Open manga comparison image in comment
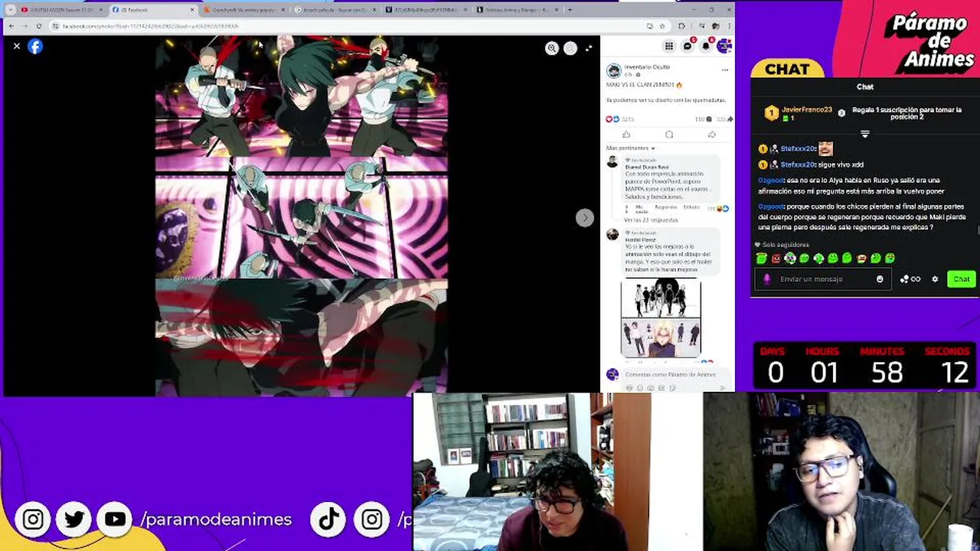Viewport: 980px width, 551px height. pyautogui.click(x=661, y=318)
